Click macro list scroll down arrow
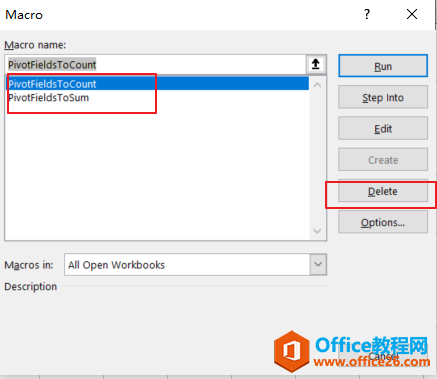 pos(317,231)
